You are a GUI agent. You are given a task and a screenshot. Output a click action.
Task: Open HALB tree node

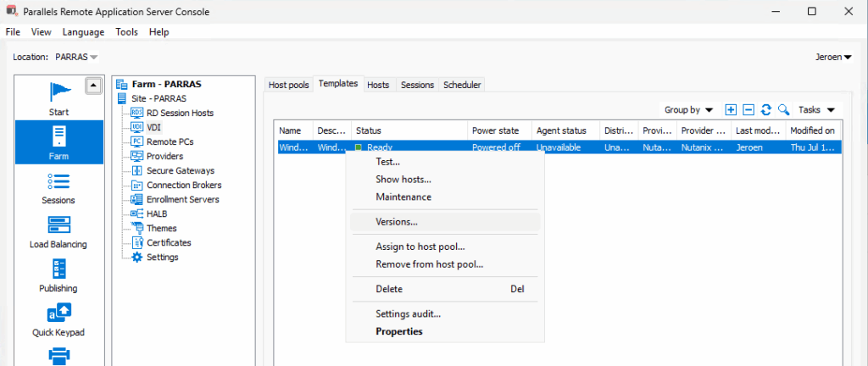[157, 213]
